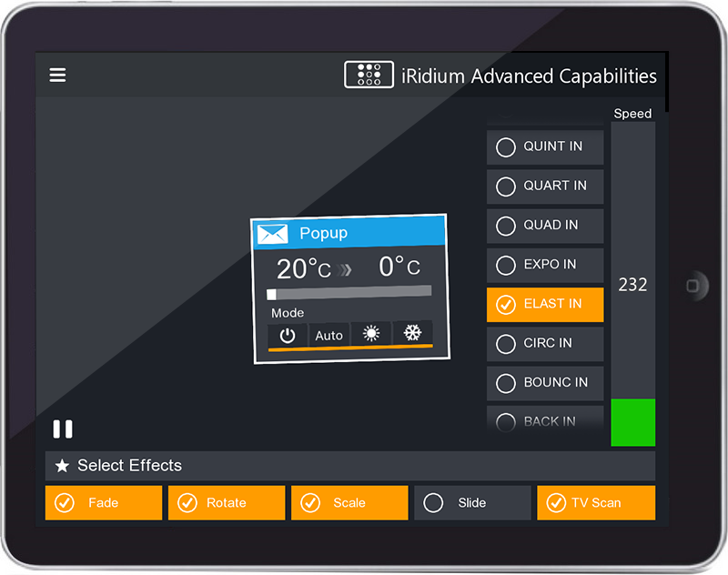The height and width of the screenshot is (575, 728).
Task: Select the sun heating mode icon
Action: [x=371, y=333]
